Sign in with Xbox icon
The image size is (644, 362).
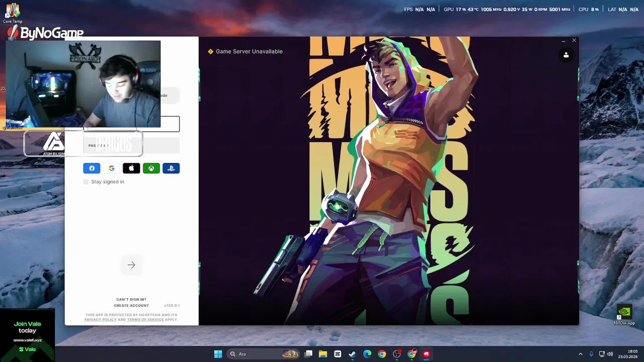pos(151,168)
